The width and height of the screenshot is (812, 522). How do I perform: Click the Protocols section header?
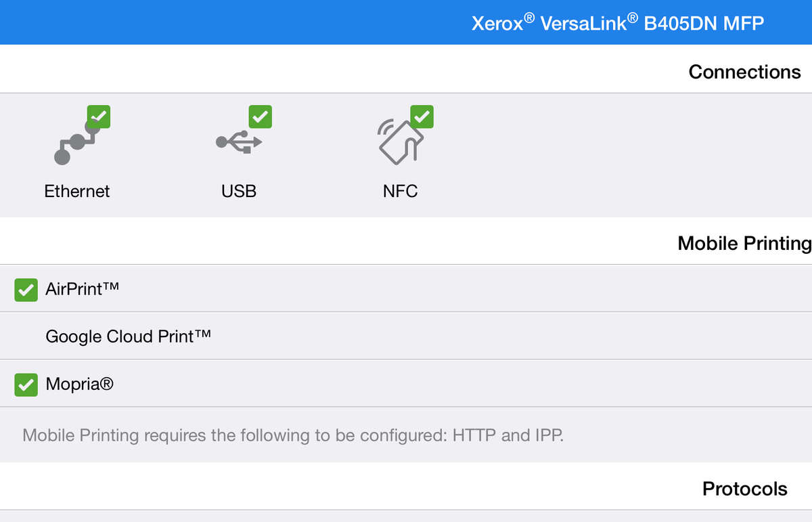tap(744, 489)
